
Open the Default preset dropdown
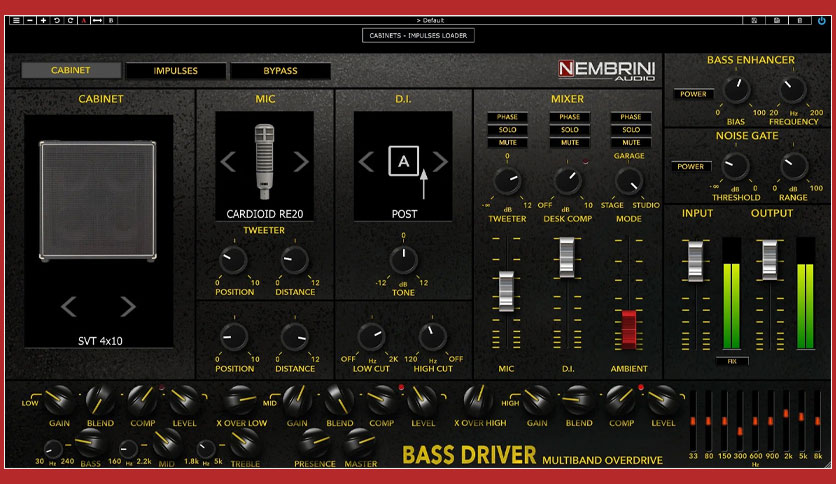(x=430, y=20)
